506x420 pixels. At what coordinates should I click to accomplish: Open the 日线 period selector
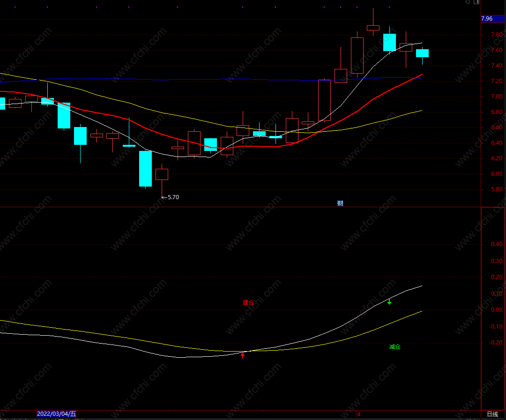[x=492, y=414]
